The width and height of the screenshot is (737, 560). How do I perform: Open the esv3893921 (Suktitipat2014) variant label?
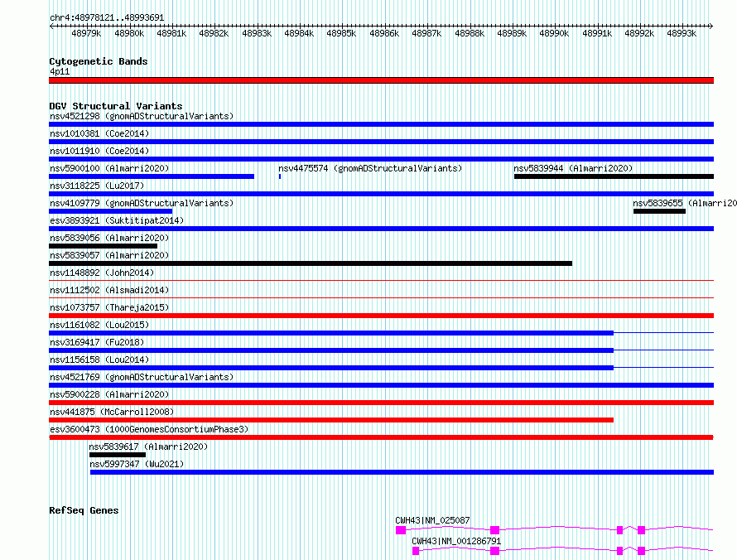(x=117, y=220)
